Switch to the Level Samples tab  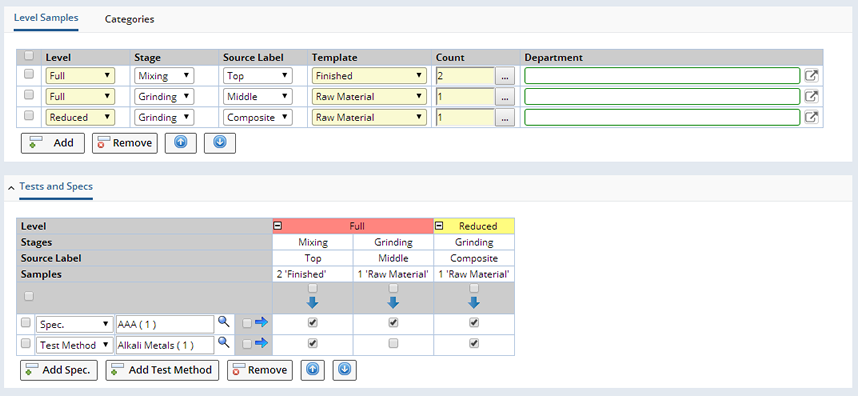pyautogui.click(x=46, y=18)
